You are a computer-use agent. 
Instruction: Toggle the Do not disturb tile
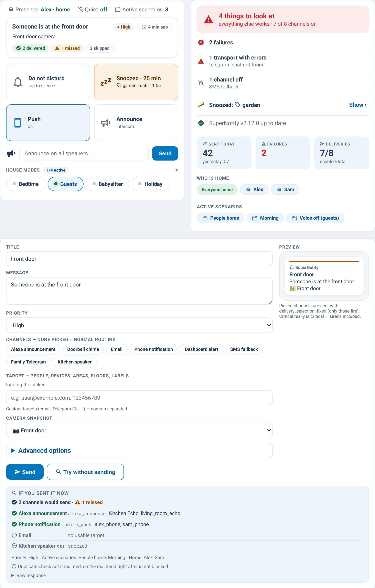coord(48,82)
